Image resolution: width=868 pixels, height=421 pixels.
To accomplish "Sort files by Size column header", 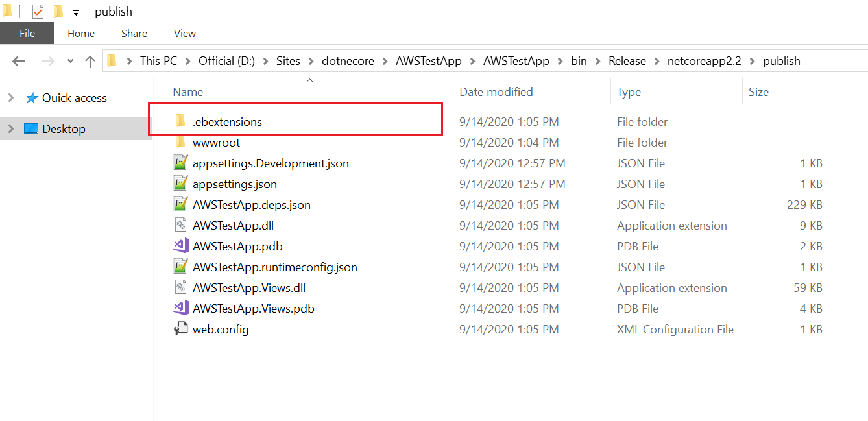I will 758,92.
